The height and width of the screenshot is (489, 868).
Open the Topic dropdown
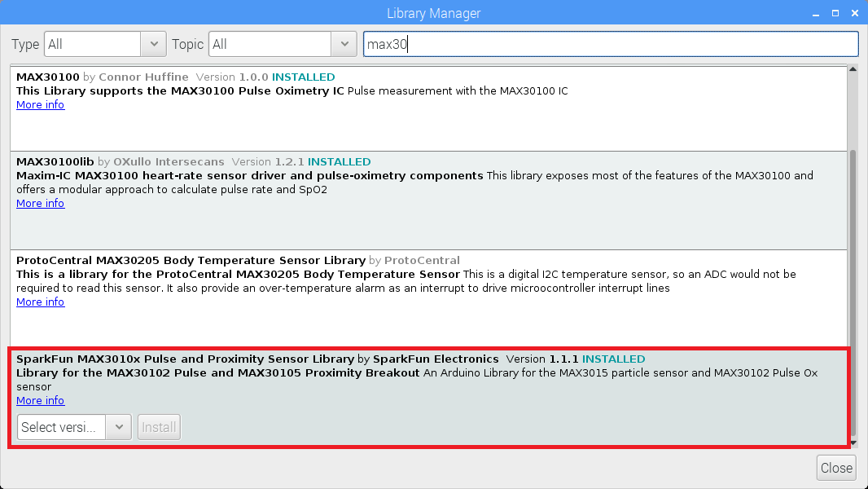[x=283, y=44]
